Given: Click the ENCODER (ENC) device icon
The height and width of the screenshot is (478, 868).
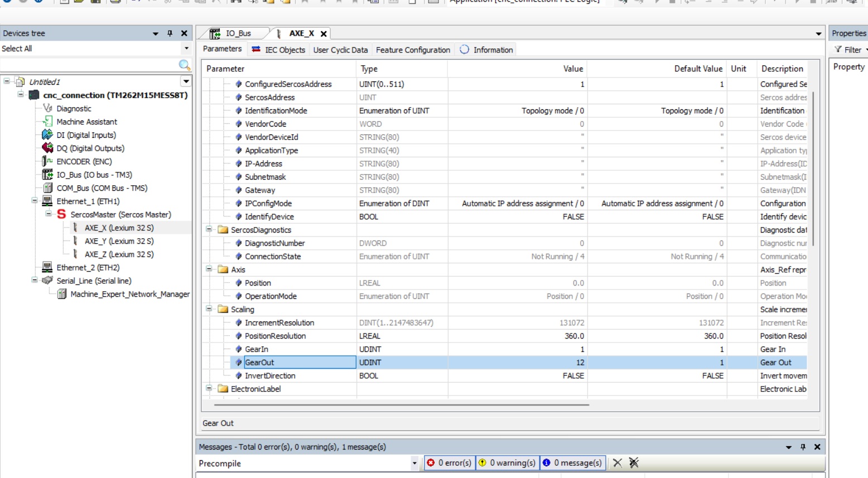Looking at the screenshot, I should click(48, 162).
